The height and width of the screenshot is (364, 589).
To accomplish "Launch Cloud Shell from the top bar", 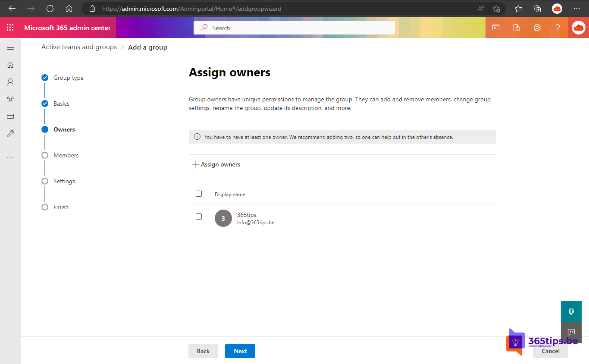I will click(495, 27).
